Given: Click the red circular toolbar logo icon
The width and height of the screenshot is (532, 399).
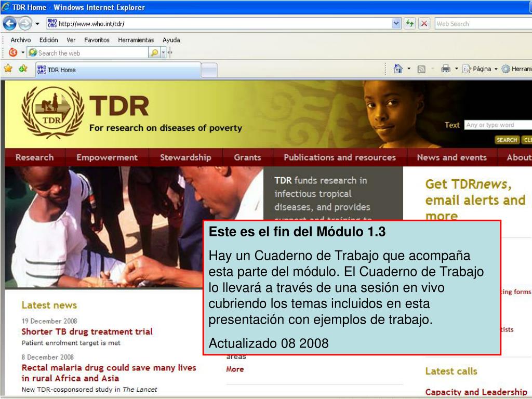Looking at the screenshot, I should click(13, 52).
